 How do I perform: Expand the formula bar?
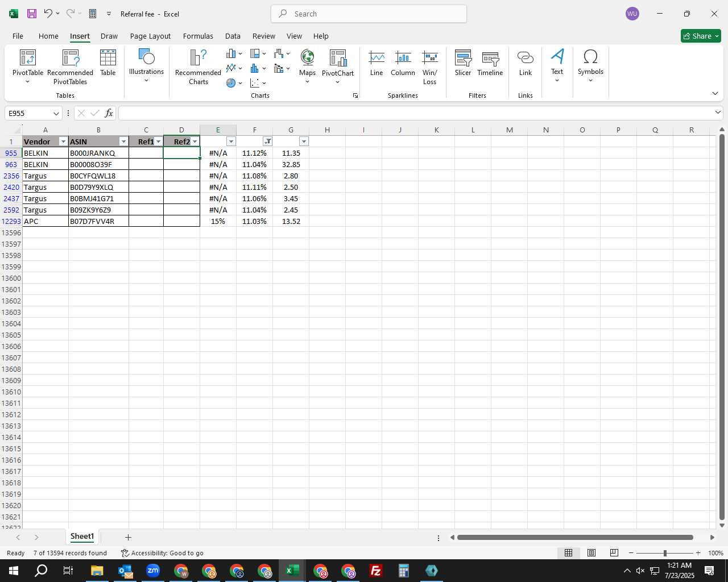click(718, 113)
